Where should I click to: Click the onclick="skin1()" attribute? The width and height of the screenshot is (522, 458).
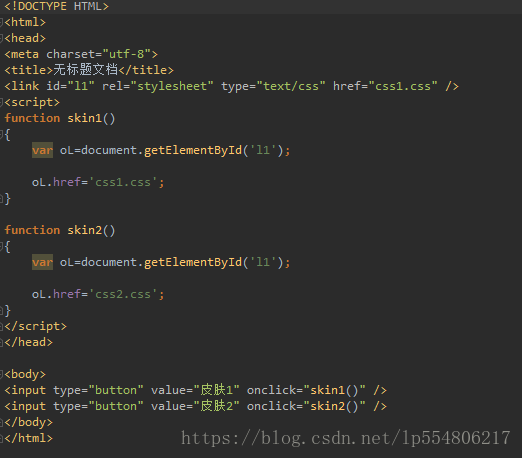(306, 390)
